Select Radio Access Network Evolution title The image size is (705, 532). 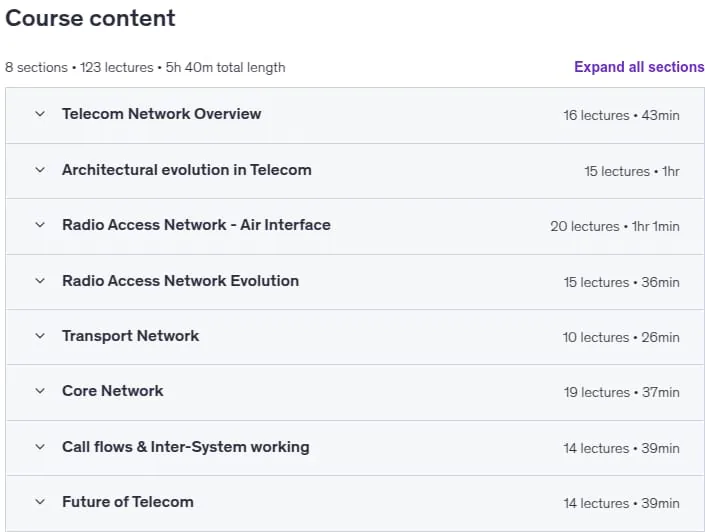[180, 281]
